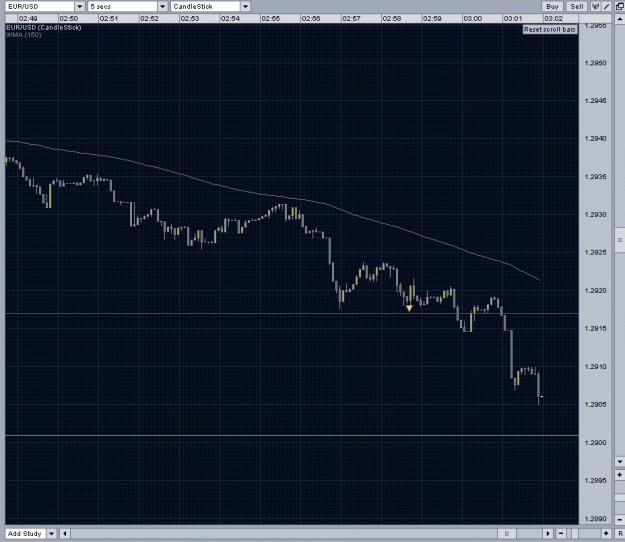The height and width of the screenshot is (542, 625).
Task: Click the red stop-loss horizontal line
Action: [x=292, y=314]
